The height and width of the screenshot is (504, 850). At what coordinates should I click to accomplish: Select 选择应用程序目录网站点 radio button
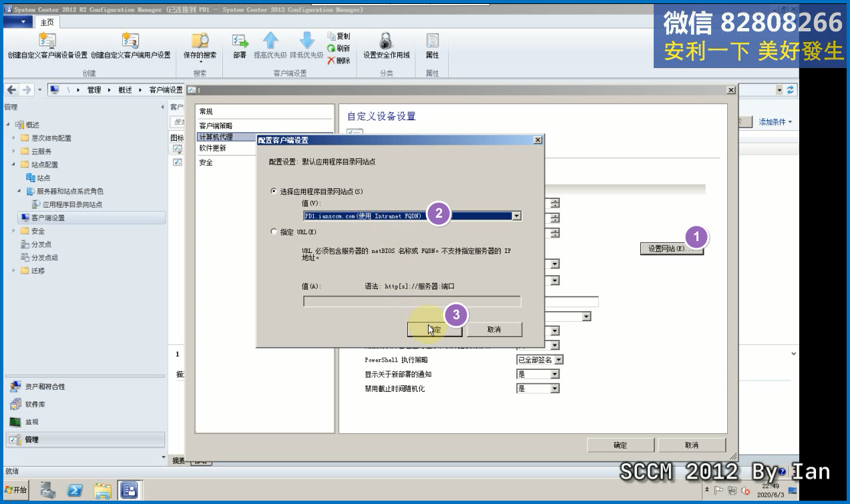click(273, 192)
